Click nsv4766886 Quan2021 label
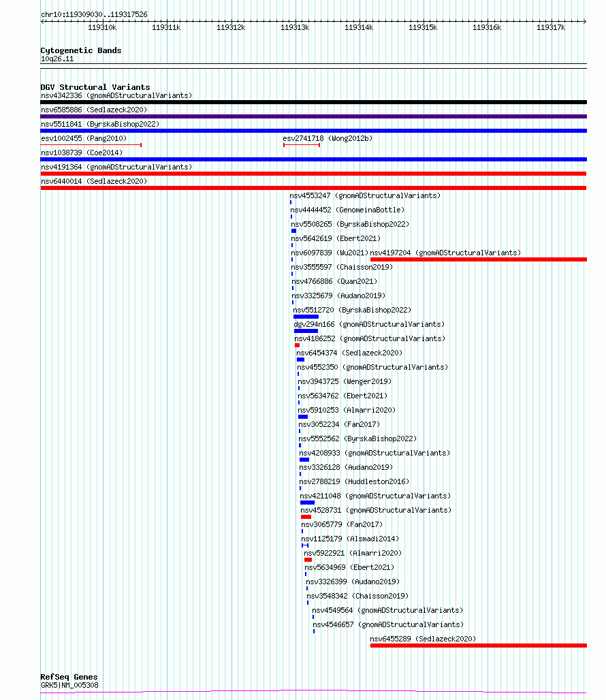Screen dimensions: 606x700 (334, 281)
